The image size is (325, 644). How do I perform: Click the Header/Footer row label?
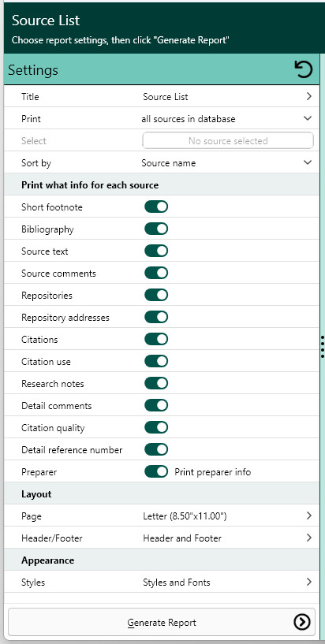coord(52,538)
